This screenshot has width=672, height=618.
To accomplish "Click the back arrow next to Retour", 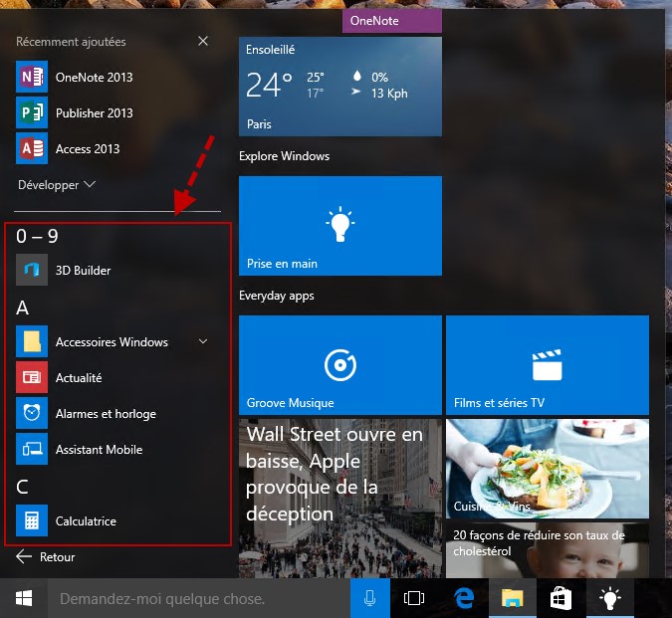I will tap(24, 556).
